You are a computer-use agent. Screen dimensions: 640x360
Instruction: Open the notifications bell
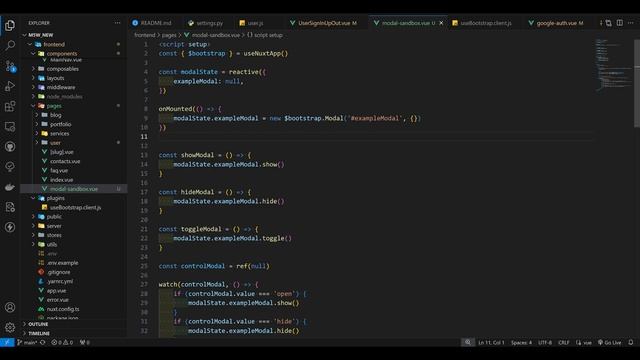pyautogui.click(x=631, y=342)
